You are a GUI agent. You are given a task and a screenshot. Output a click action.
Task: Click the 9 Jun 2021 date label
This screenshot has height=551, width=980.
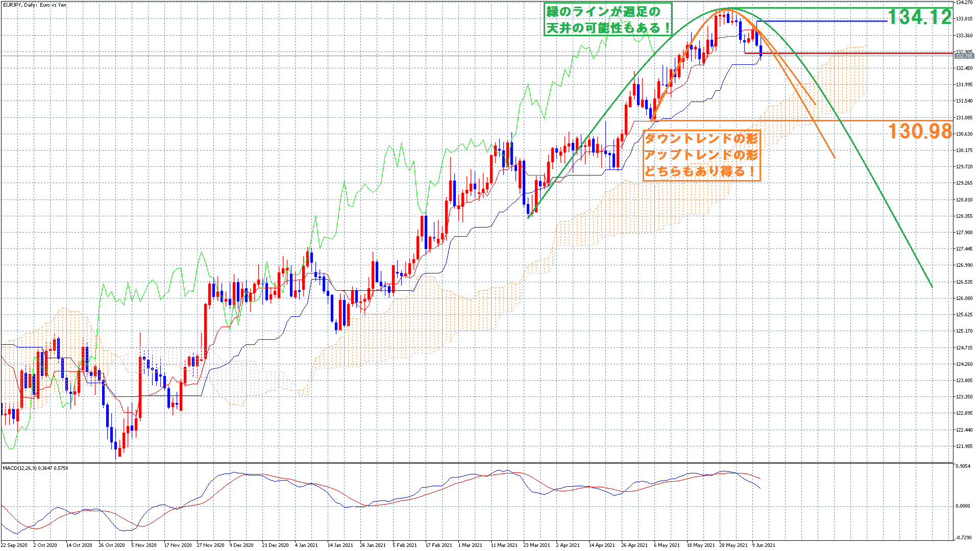[x=764, y=545]
